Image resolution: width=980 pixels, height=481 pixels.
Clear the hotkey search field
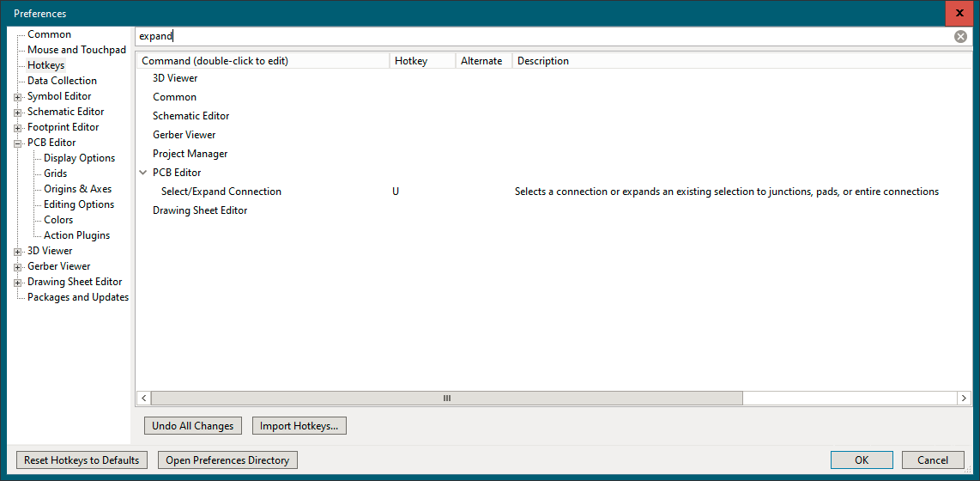pyautogui.click(x=960, y=36)
